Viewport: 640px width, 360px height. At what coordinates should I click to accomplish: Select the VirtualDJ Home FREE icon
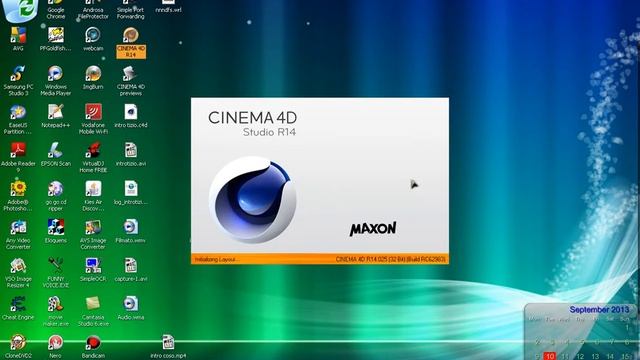pyautogui.click(x=93, y=158)
